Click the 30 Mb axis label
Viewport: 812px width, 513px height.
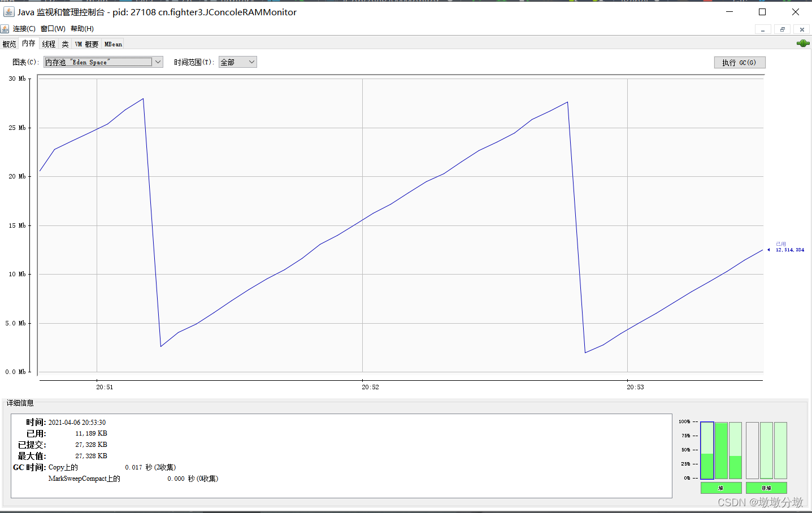click(x=17, y=79)
